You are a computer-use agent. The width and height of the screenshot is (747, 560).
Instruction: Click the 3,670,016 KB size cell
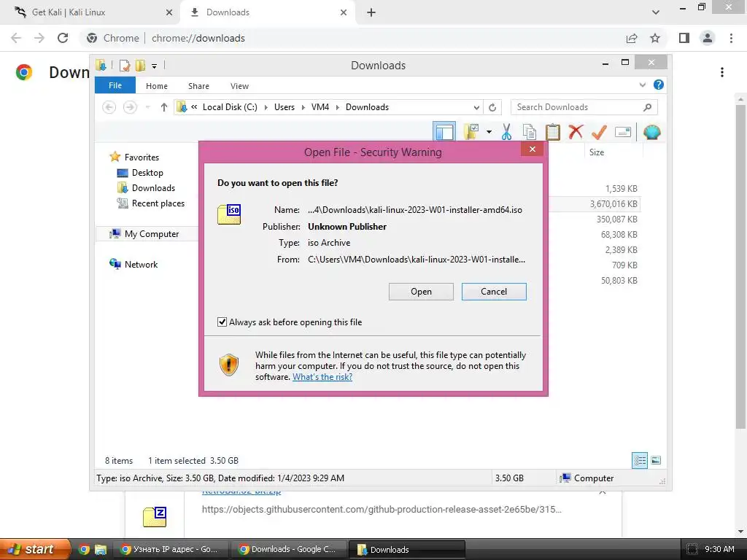pyautogui.click(x=614, y=204)
